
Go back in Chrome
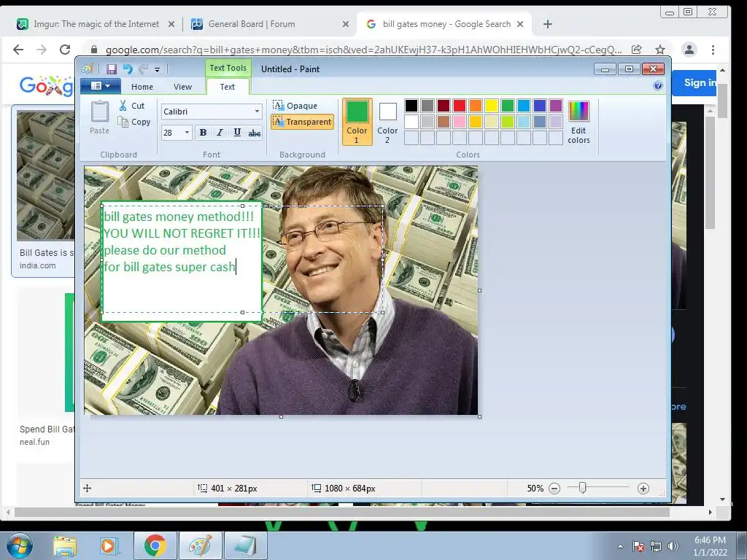(x=18, y=50)
